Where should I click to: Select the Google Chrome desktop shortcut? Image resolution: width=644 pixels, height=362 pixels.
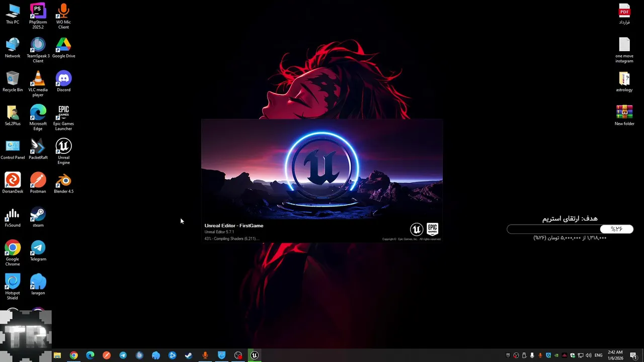point(13,253)
